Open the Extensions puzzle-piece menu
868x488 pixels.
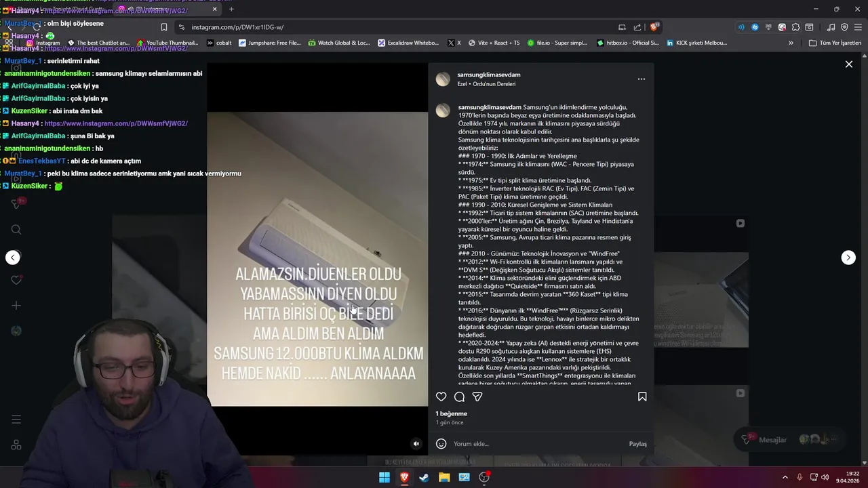coord(795,27)
